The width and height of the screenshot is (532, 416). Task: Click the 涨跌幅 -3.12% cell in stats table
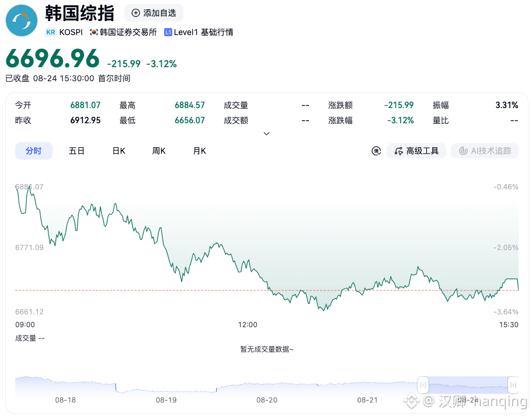point(401,120)
